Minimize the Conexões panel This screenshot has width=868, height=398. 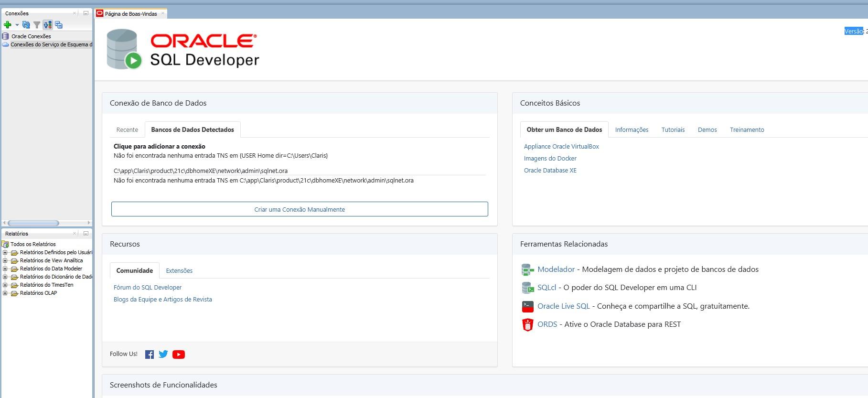click(x=86, y=13)
